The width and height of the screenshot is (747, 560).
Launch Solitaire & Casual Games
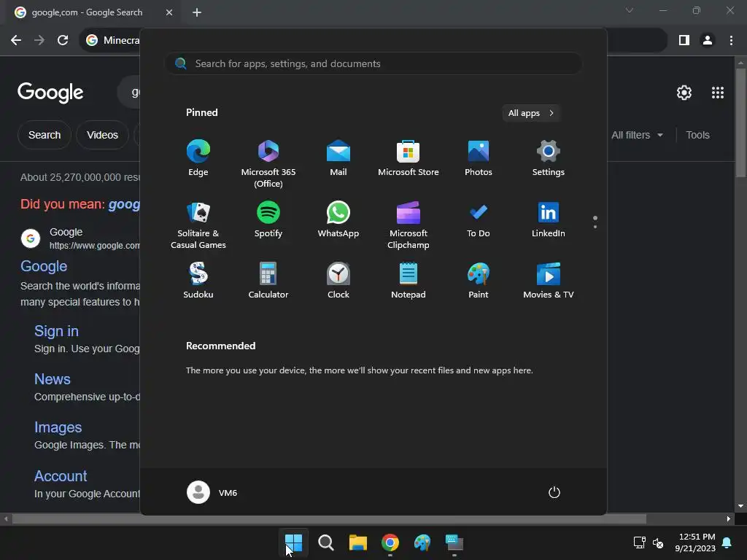point(198,225)
